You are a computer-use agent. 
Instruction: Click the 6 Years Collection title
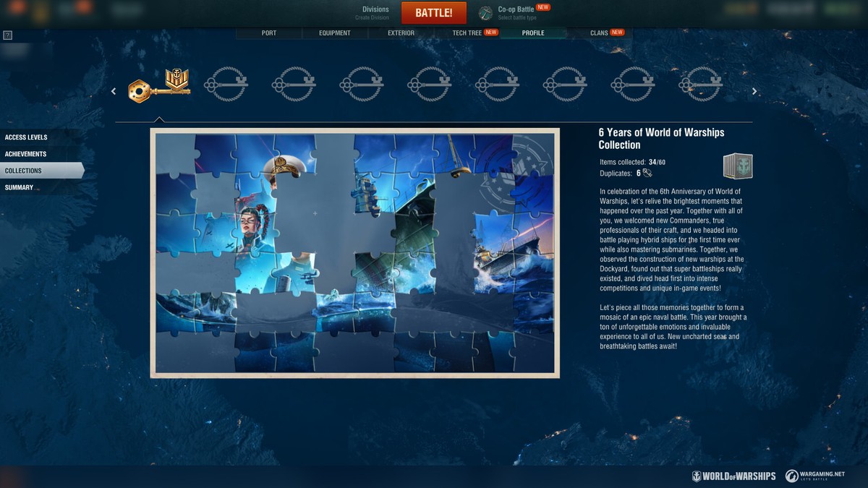(661, 138)
